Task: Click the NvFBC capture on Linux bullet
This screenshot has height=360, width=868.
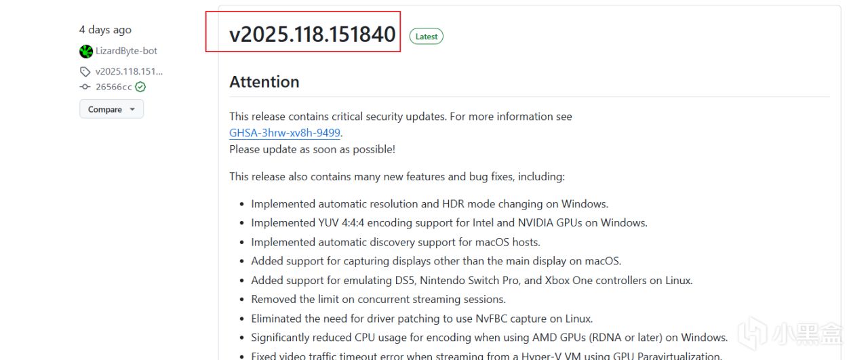Action: [422, 318]
